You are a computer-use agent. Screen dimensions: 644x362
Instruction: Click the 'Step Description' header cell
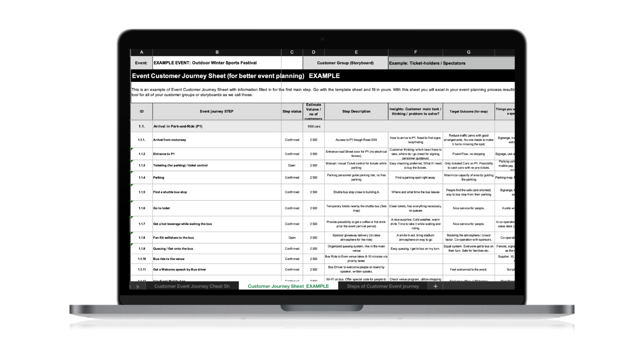[356, 111]
